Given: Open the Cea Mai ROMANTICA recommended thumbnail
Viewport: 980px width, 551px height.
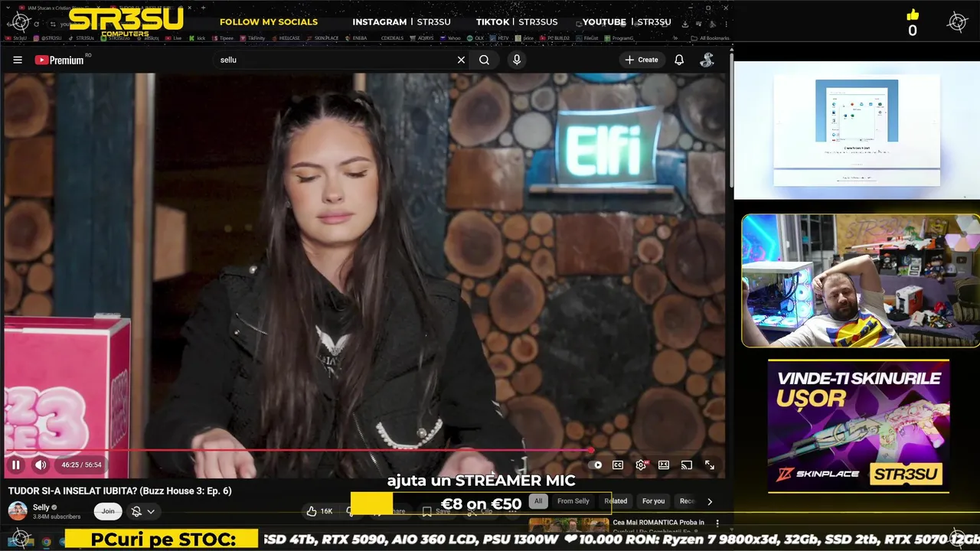Looking at the screenshot, I should click(569, 525).
